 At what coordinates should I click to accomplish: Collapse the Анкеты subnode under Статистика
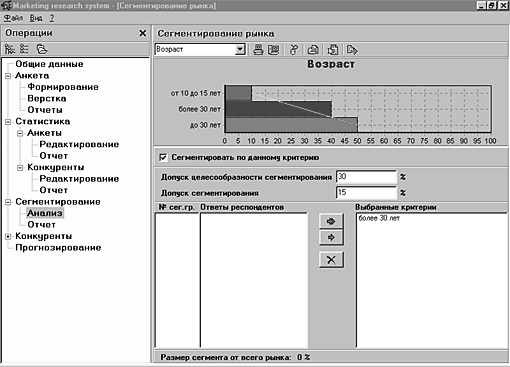20,133
